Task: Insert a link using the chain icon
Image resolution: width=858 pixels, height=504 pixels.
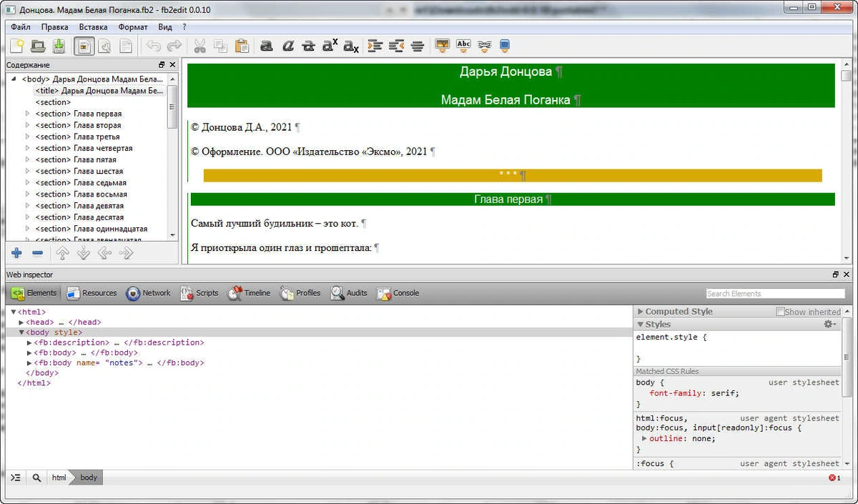Action: point(485,46)
